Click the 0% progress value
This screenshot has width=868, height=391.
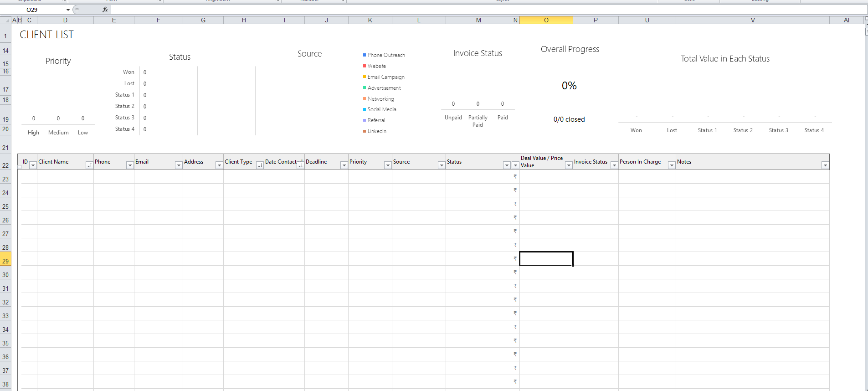pyautogui.click(x=569, y=86)
